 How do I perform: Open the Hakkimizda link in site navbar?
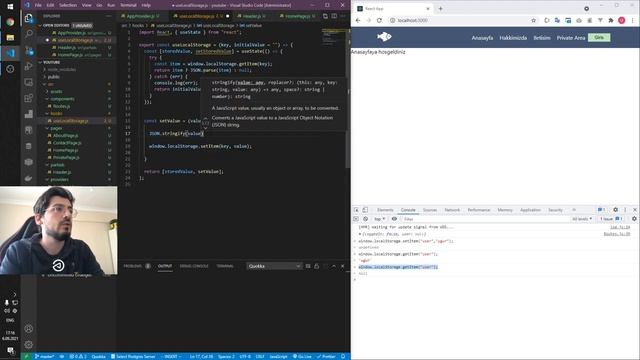(x=513, y=38)
